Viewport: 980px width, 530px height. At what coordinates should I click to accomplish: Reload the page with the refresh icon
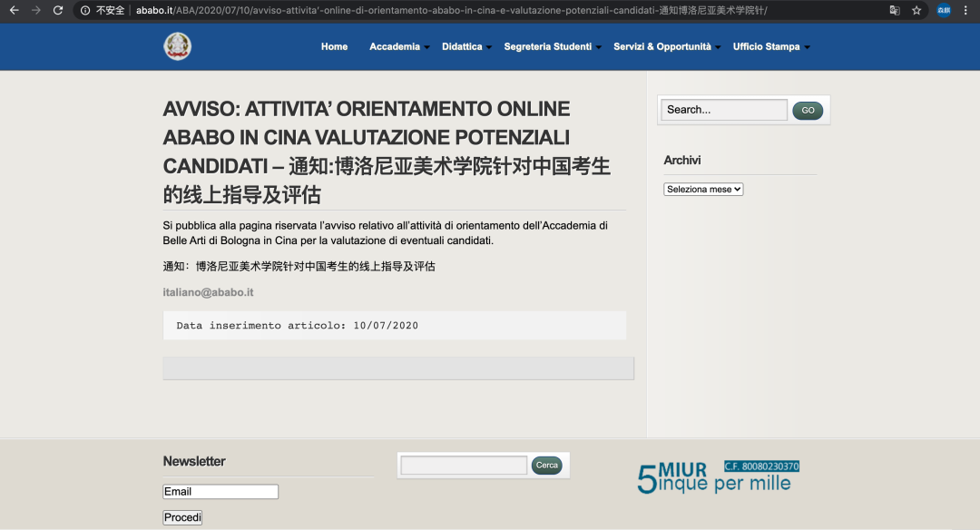point(58,10)
